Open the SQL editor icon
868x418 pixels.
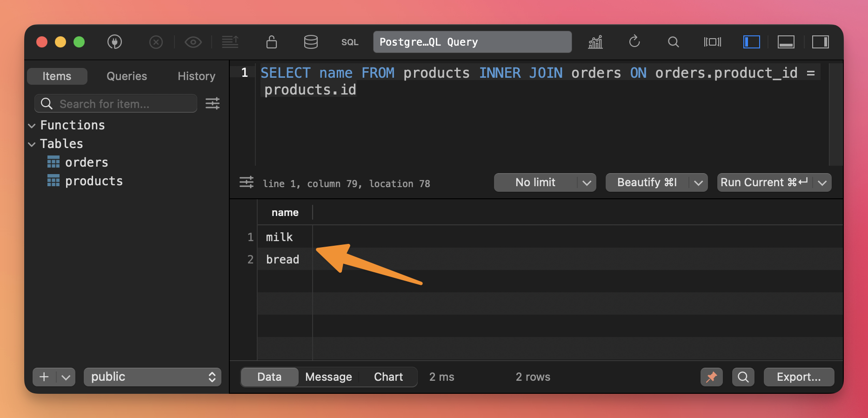[x=350, y=42]
